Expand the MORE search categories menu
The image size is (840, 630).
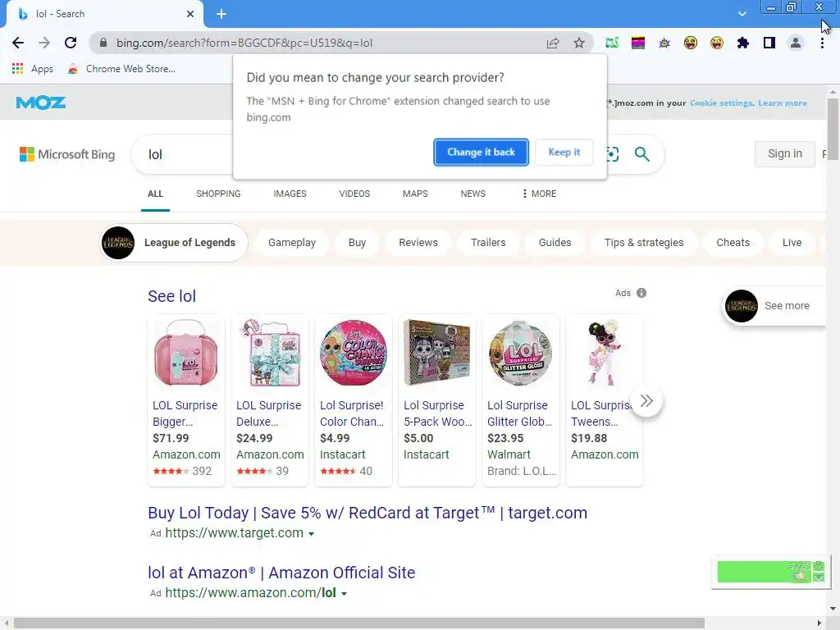point(539,194)
